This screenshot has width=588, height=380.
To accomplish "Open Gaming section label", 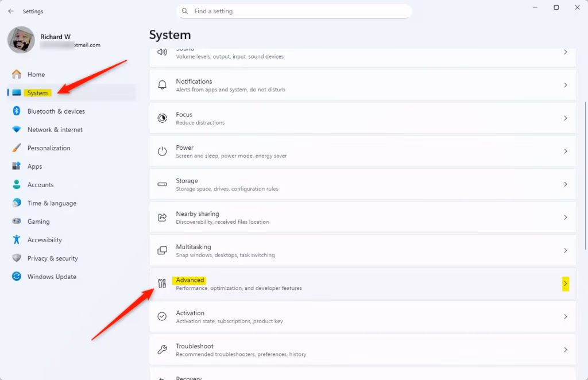I will pos(38,222).
